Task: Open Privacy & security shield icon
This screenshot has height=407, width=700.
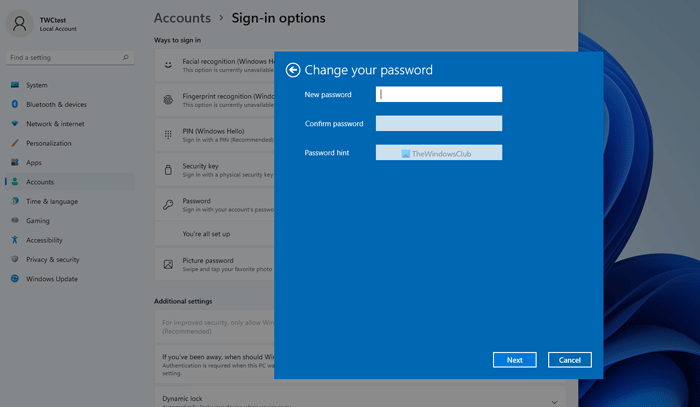Action: pyautogui.click(x=15, y=259)
